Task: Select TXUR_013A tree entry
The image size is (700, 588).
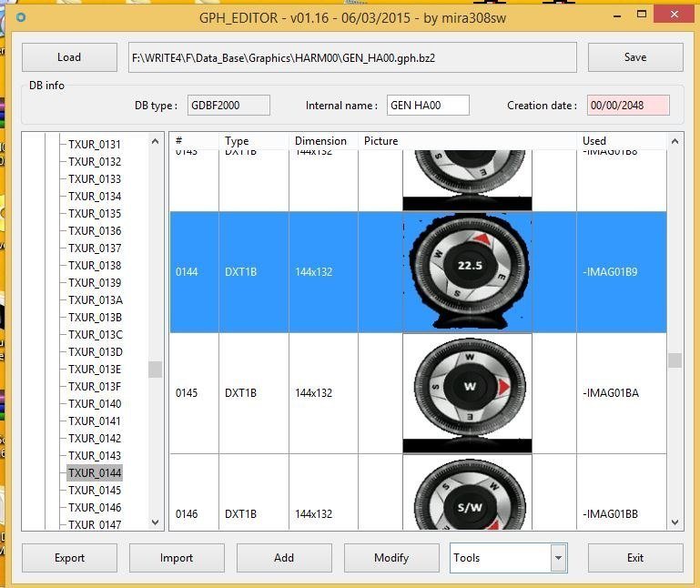Action: click(x=95, y=300)
